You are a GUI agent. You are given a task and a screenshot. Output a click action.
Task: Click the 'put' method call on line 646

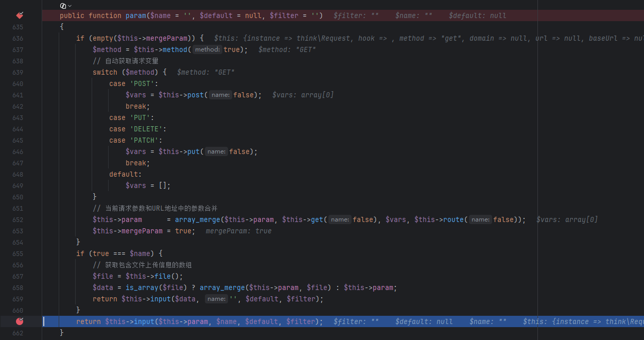coord(194,151)
